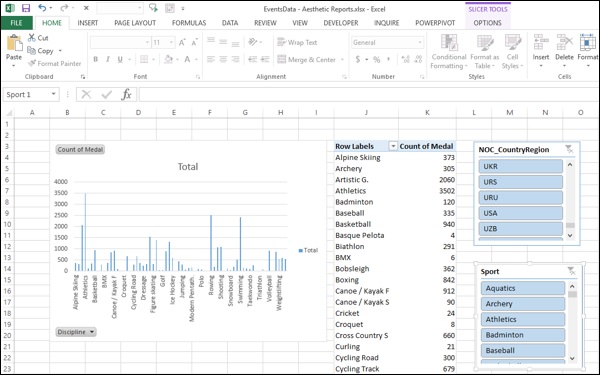Expand the Discipline field button on chart
Viewport: 600px width, 378px height.
tap(76, 332)
